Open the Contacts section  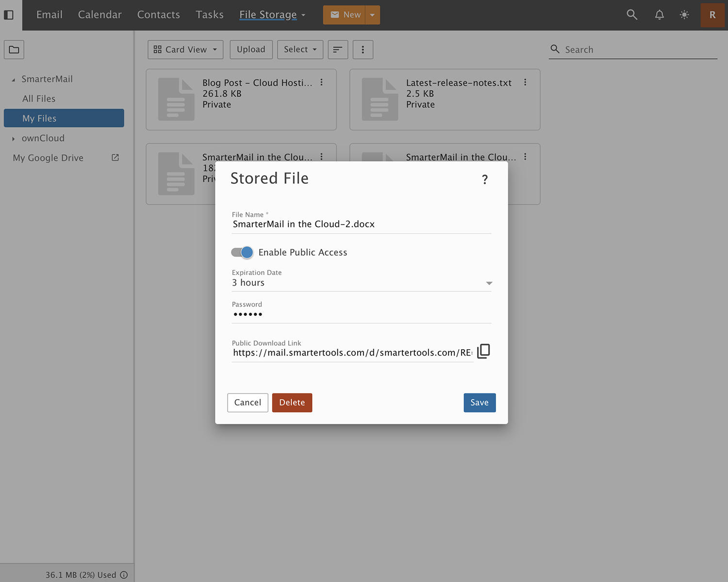[x=159, y=15]
